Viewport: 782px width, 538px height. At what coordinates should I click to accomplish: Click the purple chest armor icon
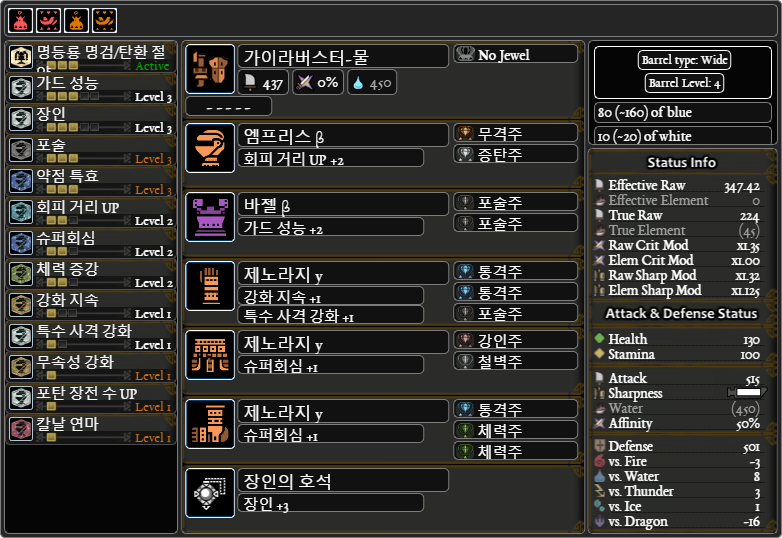coord(210,217)
